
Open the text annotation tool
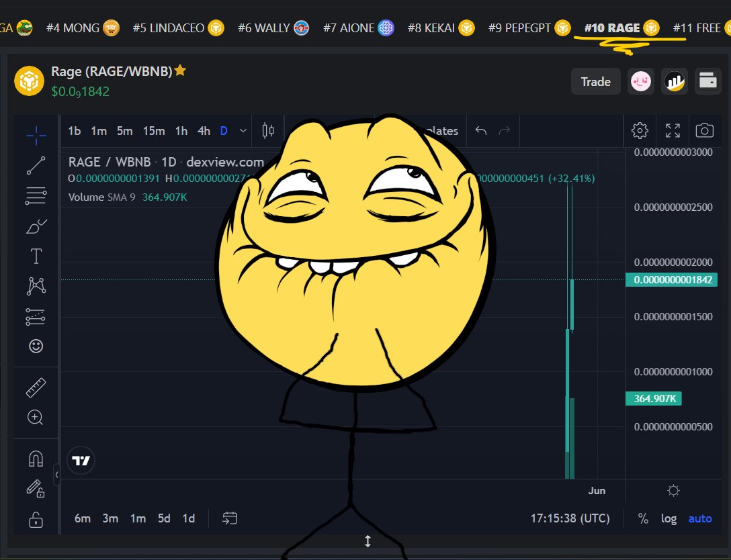[x=35, y=255]
